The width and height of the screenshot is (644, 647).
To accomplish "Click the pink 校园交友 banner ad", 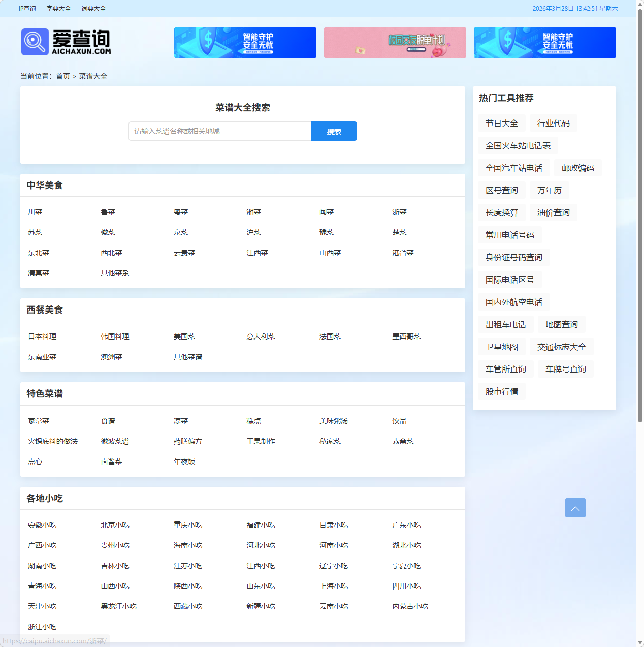I will [x=395, y=43].
